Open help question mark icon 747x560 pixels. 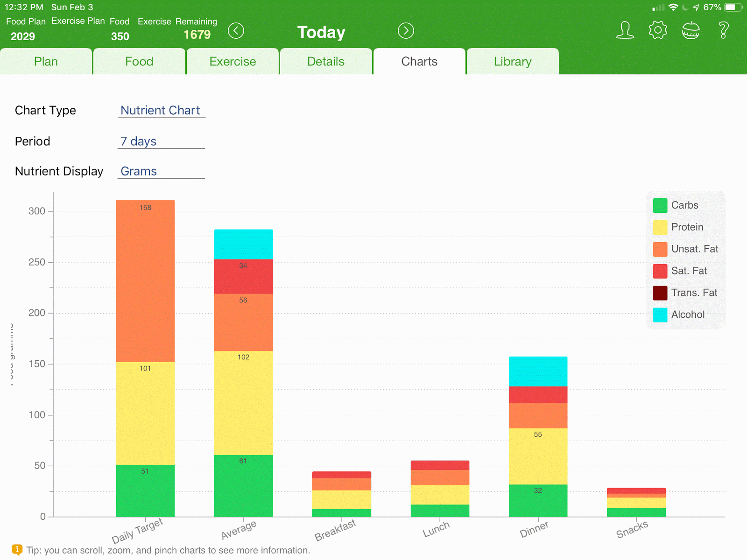(x=724, y=30)
